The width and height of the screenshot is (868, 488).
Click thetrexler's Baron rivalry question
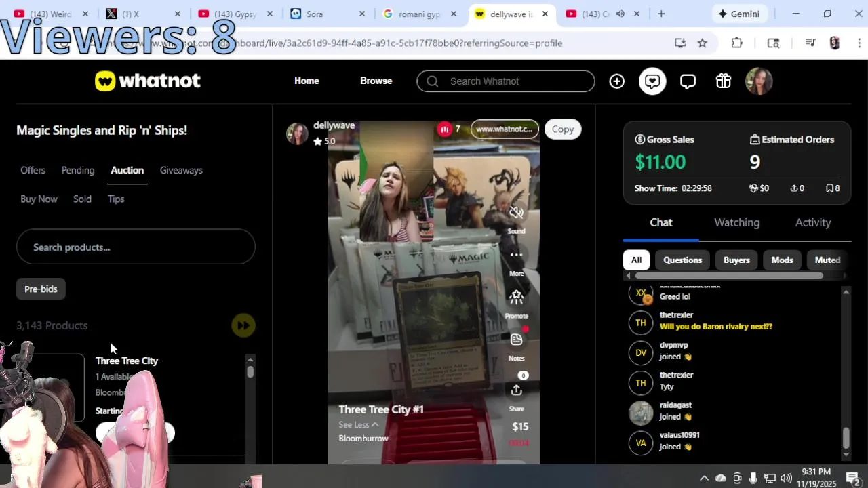coord(716,327)
